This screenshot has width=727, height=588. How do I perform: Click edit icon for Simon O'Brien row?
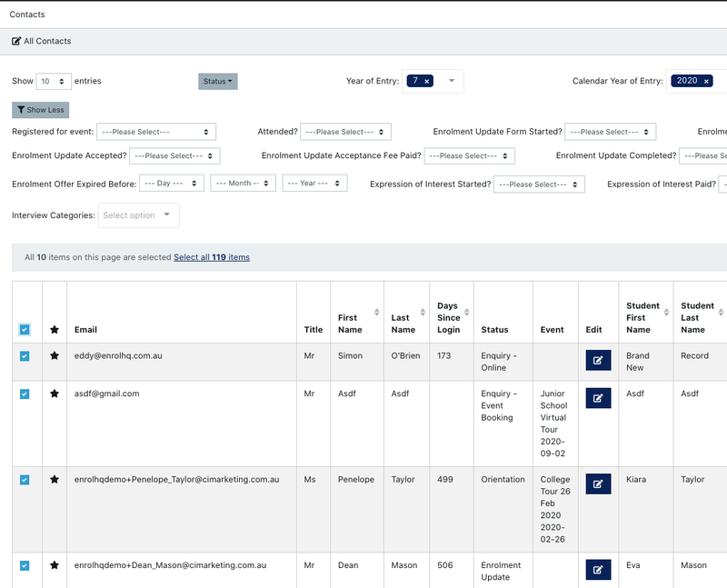[598, 361]
